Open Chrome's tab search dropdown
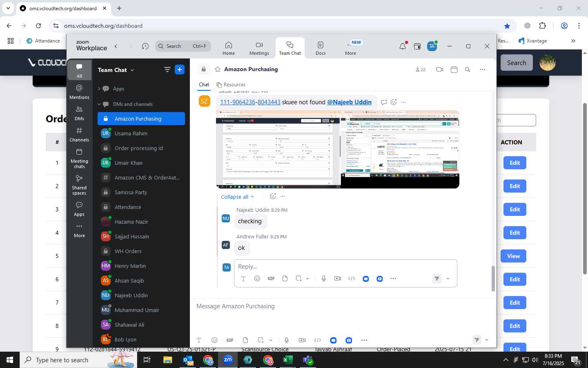This screenshot has height=368, width=588. [8, 8]
